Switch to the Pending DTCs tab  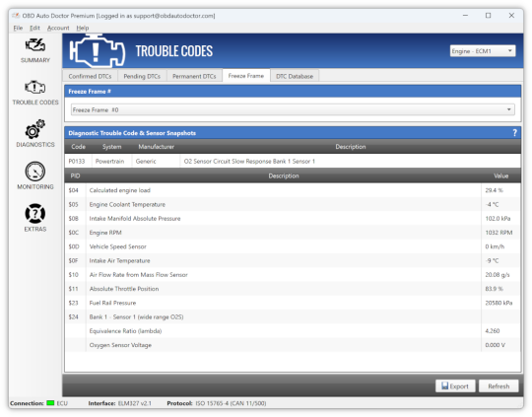pyautogui.click(x=142, y=76)
